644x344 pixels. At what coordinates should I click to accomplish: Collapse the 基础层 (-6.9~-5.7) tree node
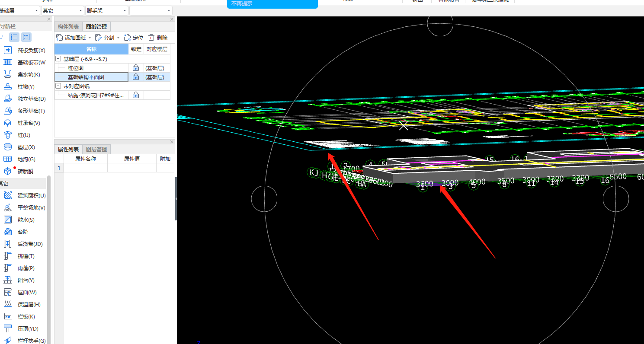(58, 59)
